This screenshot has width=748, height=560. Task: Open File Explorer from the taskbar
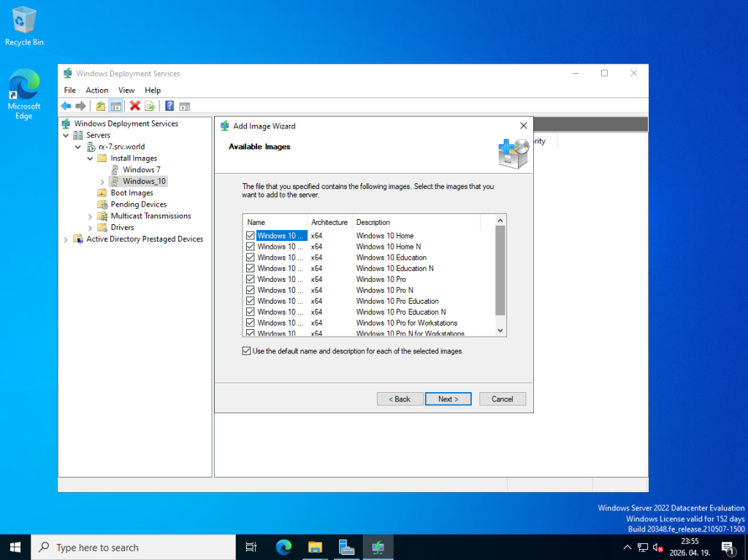[x=315, y=547]
